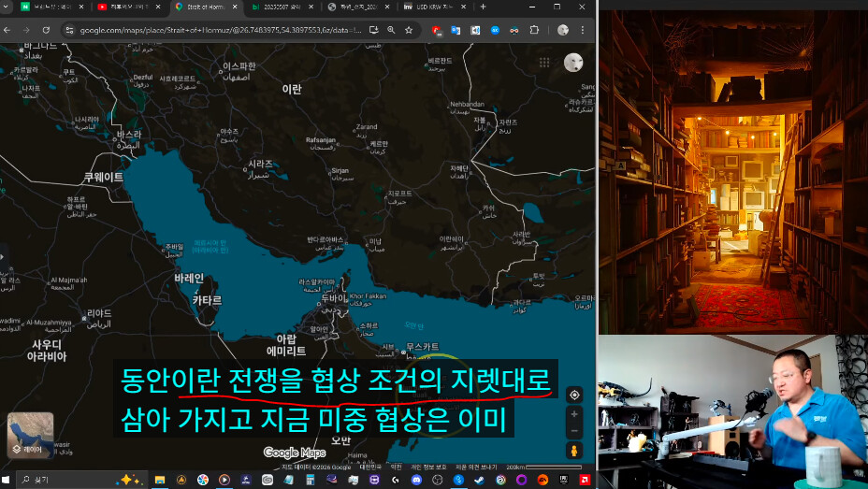The width and height of the screenshot is (868, 489).
Task: Zoom in the map with plus button
Action: (574, 414)
